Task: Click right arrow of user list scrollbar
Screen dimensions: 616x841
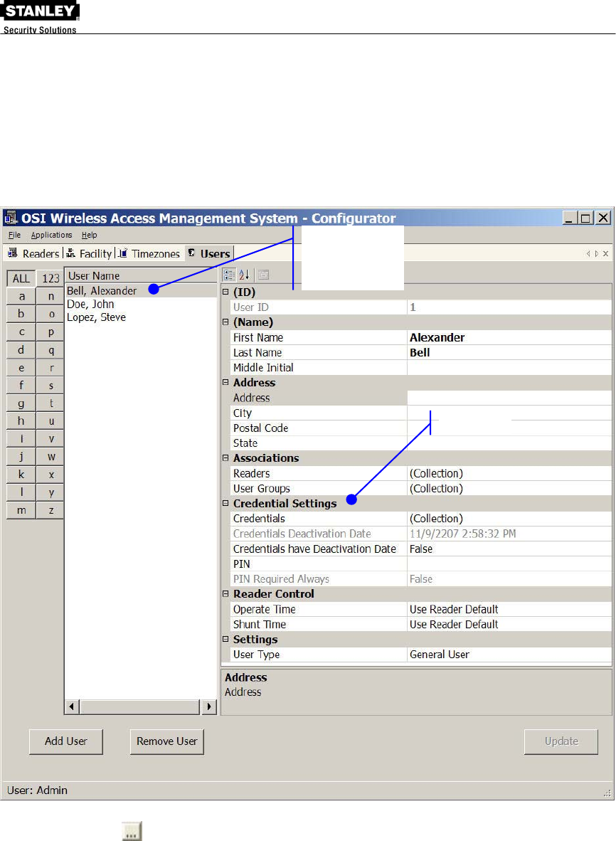Action: point(209,707)
